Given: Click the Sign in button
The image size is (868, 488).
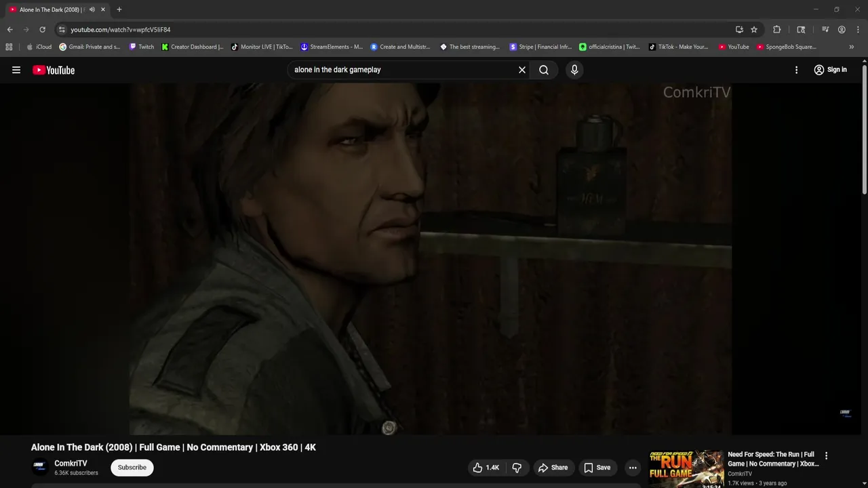Looking at the screenshot, I should [x=830, y=70].
